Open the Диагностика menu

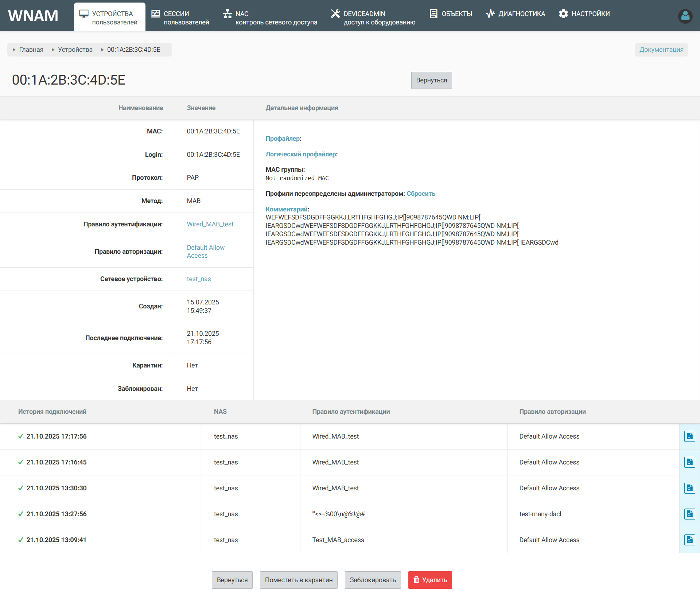coord(515,14)
